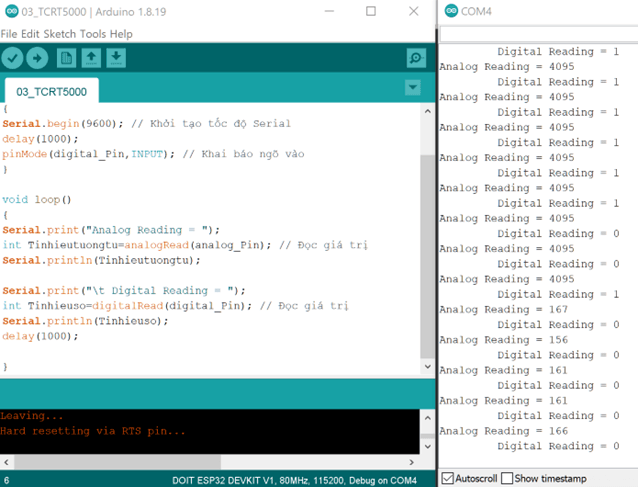The width and height of the screenshot is (638, 487).
Task: Open the Sketch menu
Action: pyautogui.click(x=59, y=33)
